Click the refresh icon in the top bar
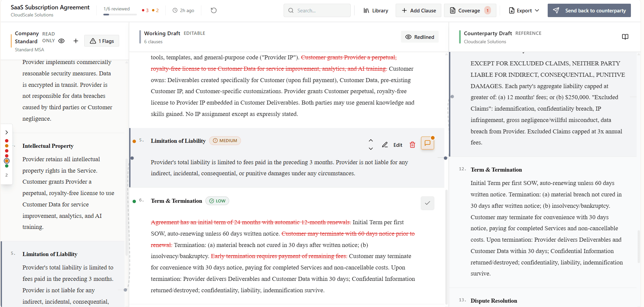 [213, 10]
